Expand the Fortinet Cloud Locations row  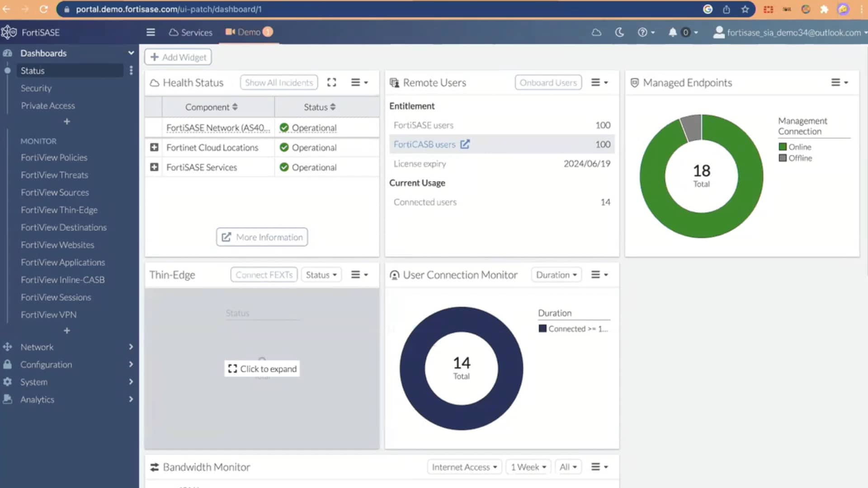click(x=154, y=147)
